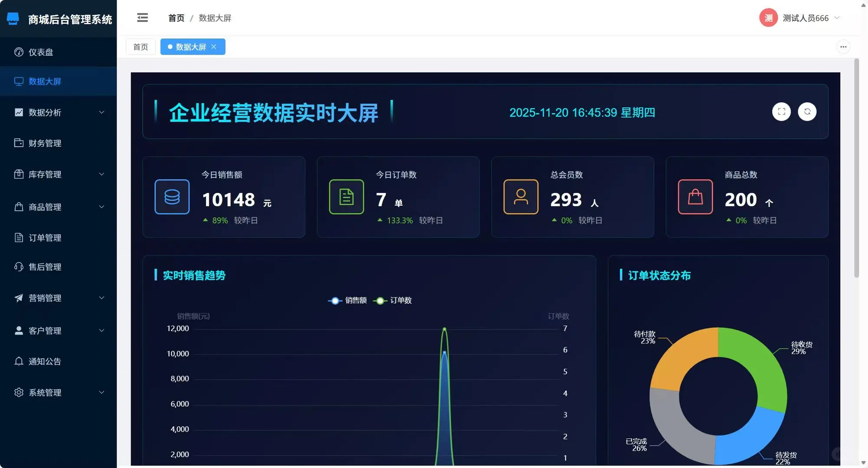Open the more options menu at top right
868x468 pixels.
click(843, 46)
